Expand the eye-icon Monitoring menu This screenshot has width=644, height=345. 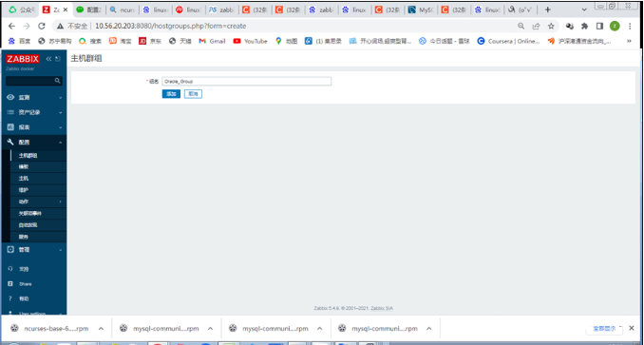click(x=33, y=97)
